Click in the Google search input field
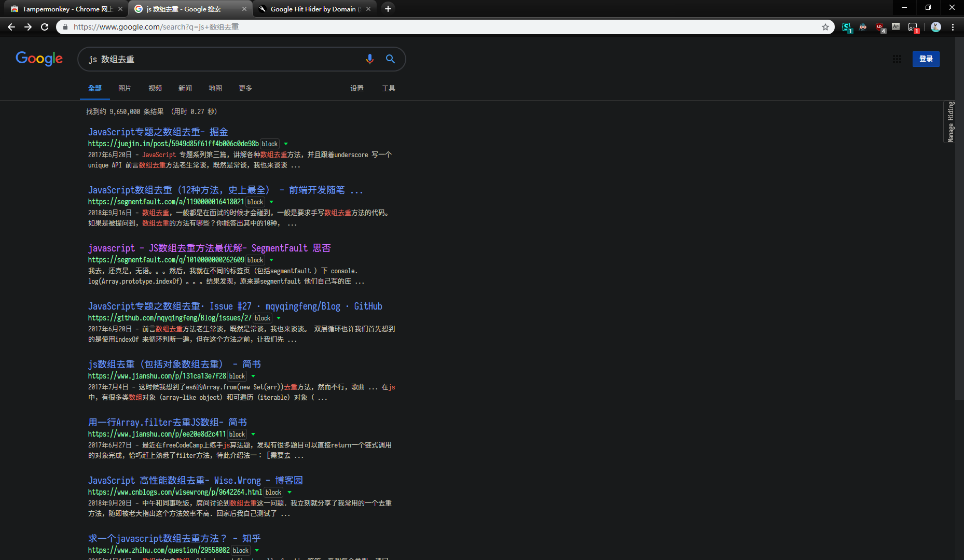This screenshot has height=560, width=964. 223,59
